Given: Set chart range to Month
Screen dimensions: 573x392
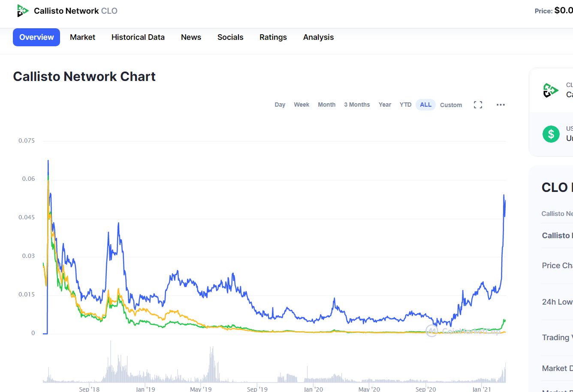Looking at the screenshot, I should point(327,105).
